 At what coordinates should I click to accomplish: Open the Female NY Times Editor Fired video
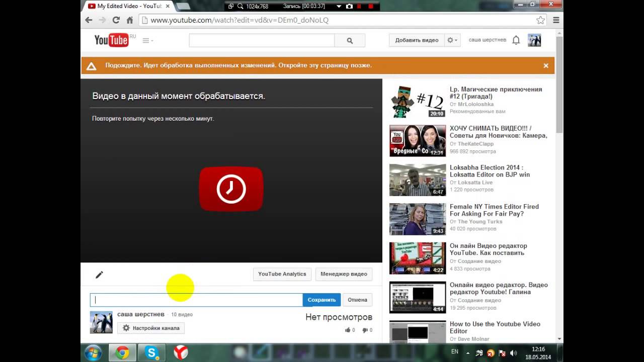tap(494, 210)
